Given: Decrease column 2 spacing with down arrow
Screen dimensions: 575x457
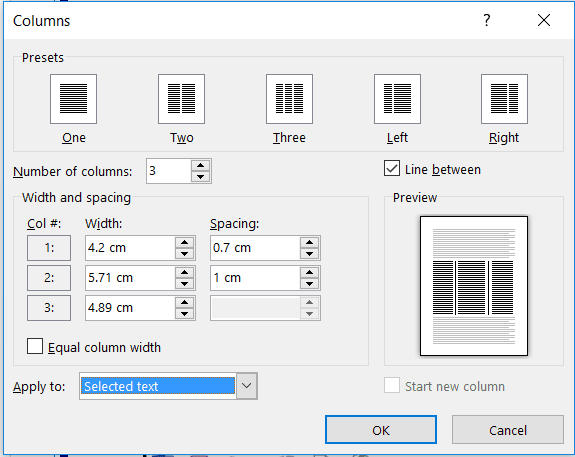Looking at the screenshot, I should [310, 284].
